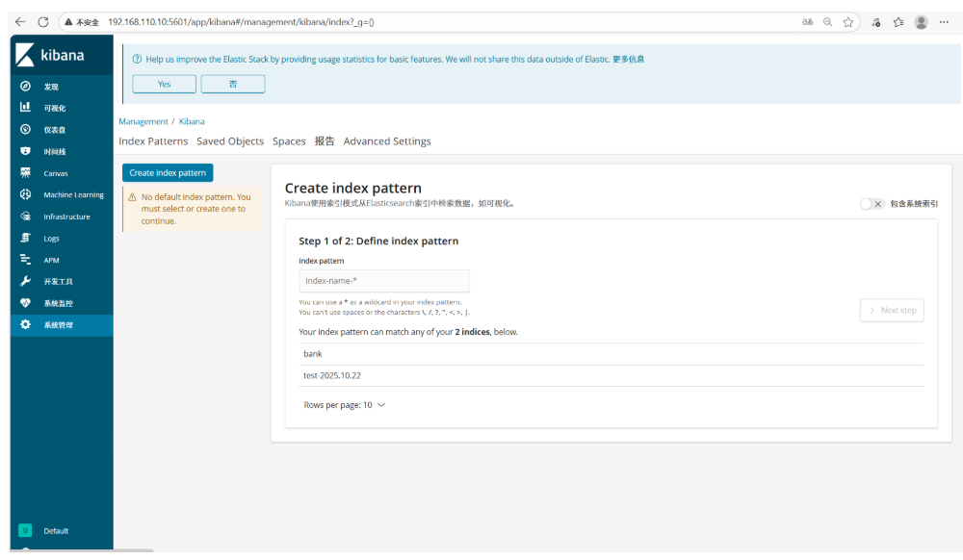
Task: Open the Monitoring (系统监控) heart icon
Action: 25,303
